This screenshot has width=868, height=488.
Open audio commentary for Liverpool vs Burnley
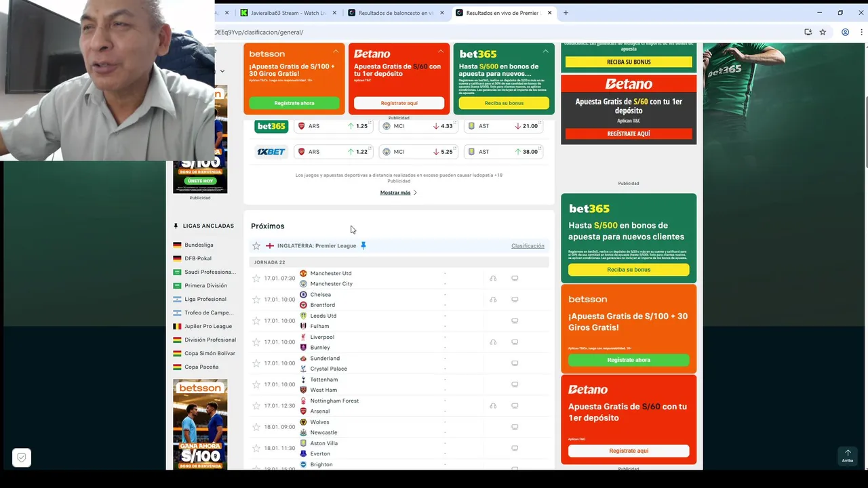(x=493, y=342)
